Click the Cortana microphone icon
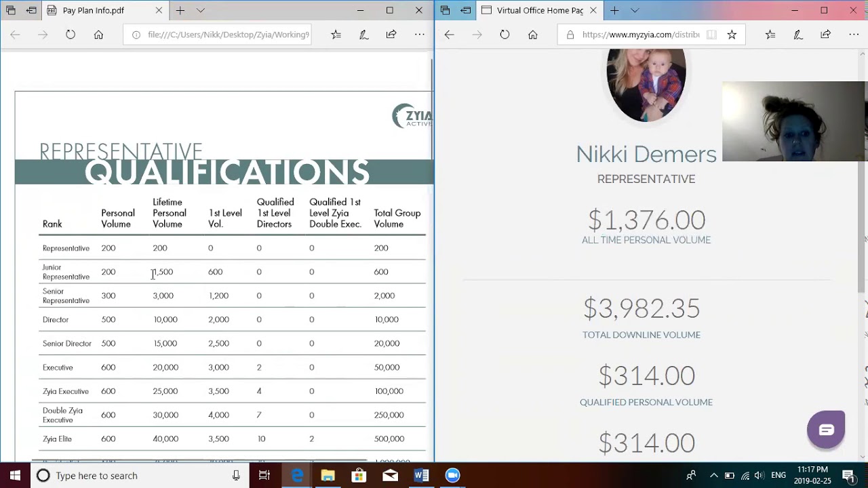 (x=236, y=475)
